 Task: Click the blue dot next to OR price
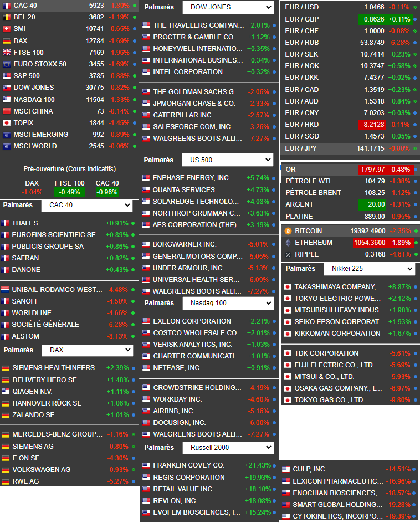416,170
